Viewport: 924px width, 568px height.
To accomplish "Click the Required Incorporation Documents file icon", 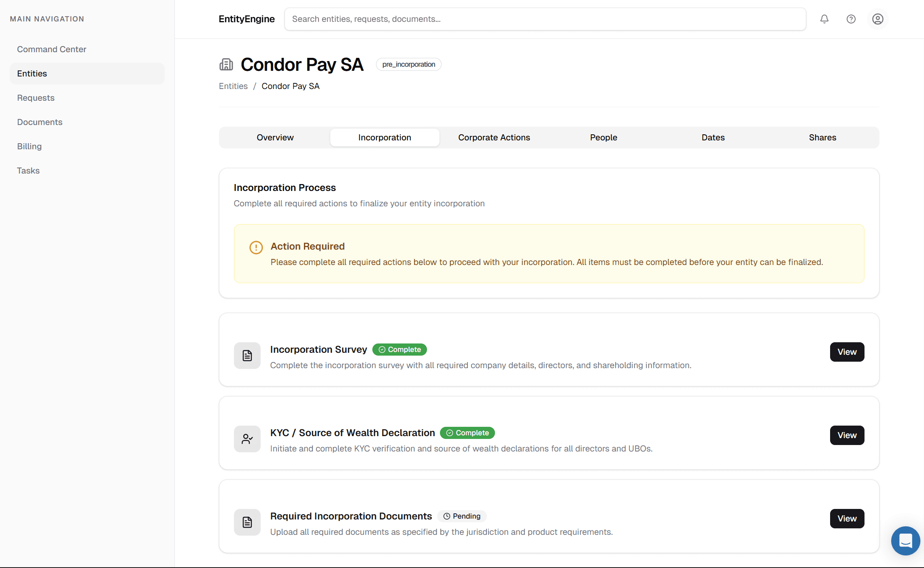I will point(247,522).
